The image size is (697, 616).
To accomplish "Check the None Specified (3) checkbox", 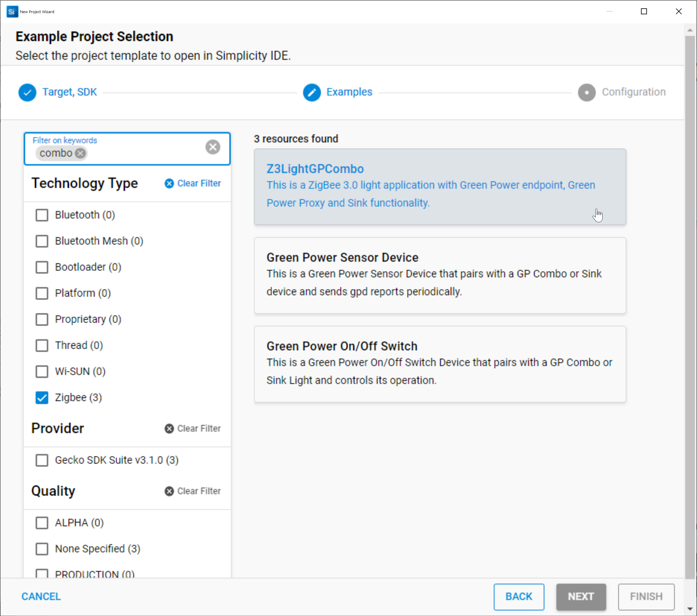I will (42, 549).
